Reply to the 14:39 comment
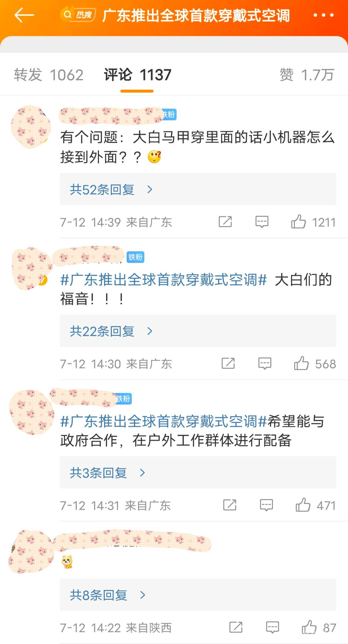The height and width of the screenshot is (644, 348). click(262, 222)
